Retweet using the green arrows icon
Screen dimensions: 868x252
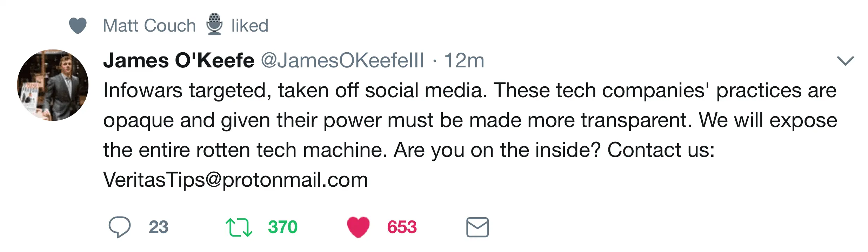tap(239, 227)
